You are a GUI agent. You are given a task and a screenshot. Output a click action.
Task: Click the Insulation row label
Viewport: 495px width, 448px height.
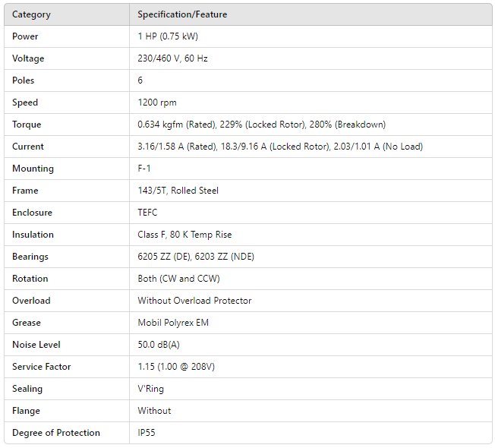point(33,235)
